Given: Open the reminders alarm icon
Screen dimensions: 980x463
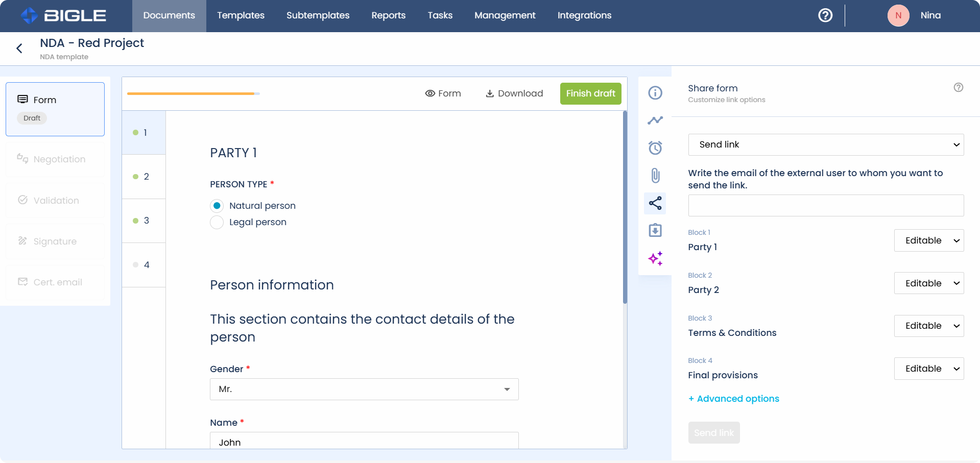Looking at the screenshot, I should (x=655, y=148).
